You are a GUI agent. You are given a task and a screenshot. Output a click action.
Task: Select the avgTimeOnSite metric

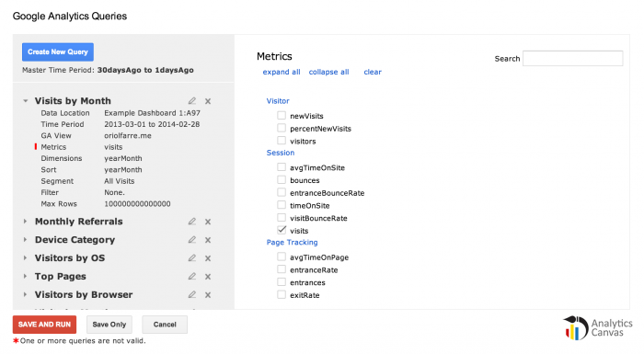click(282, 166)
